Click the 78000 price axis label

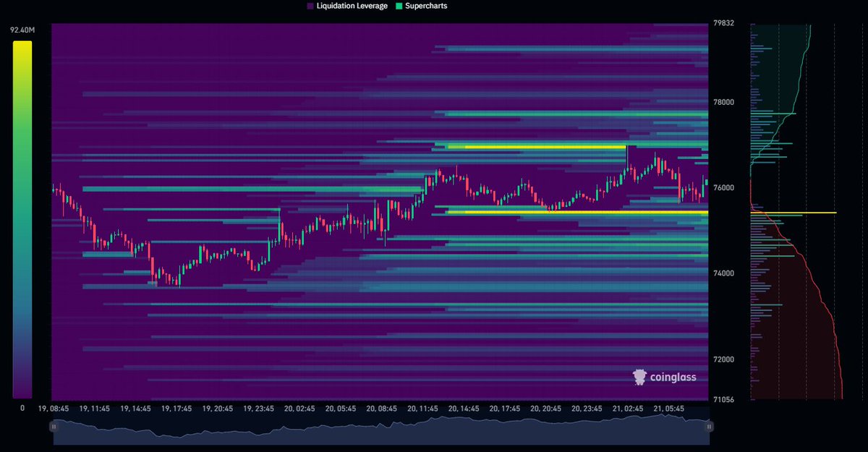(725, 102)
